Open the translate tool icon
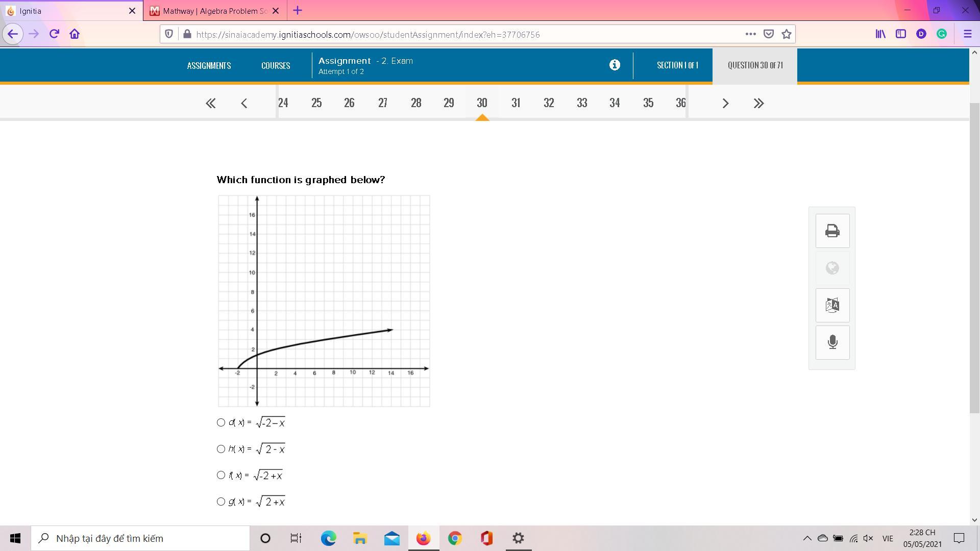The width and height of the screenshot is (980, 551). pyautogui.click(x=832, y=306)
